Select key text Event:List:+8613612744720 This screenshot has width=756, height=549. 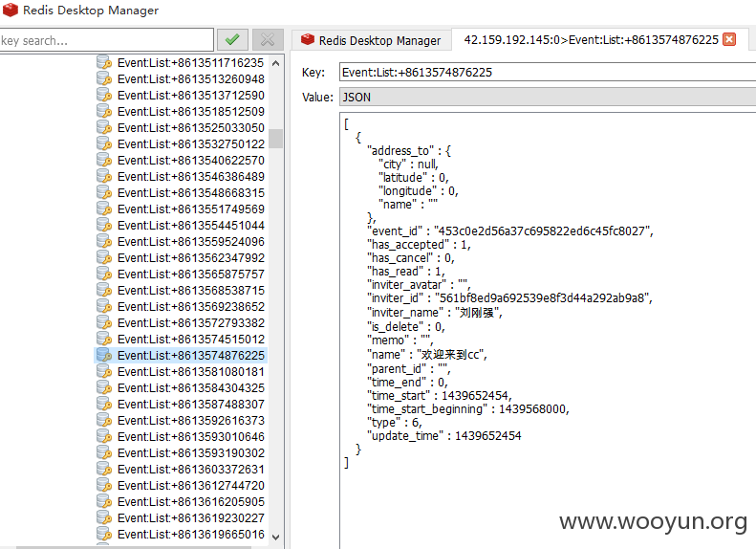coord(191,485)
